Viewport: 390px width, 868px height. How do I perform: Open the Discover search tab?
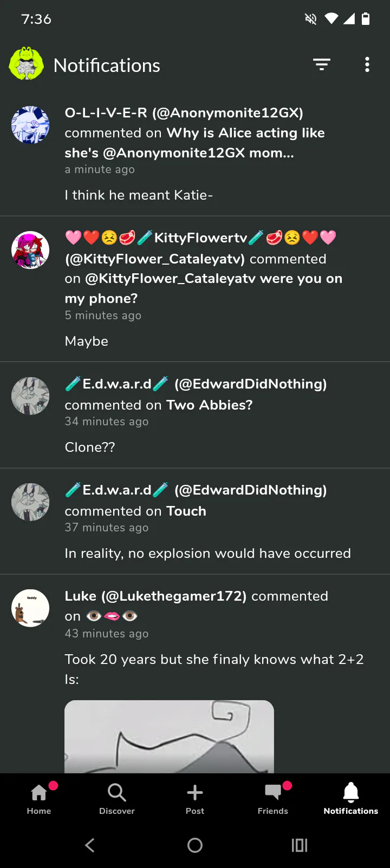pyautogui.click(x=117, y=798)
